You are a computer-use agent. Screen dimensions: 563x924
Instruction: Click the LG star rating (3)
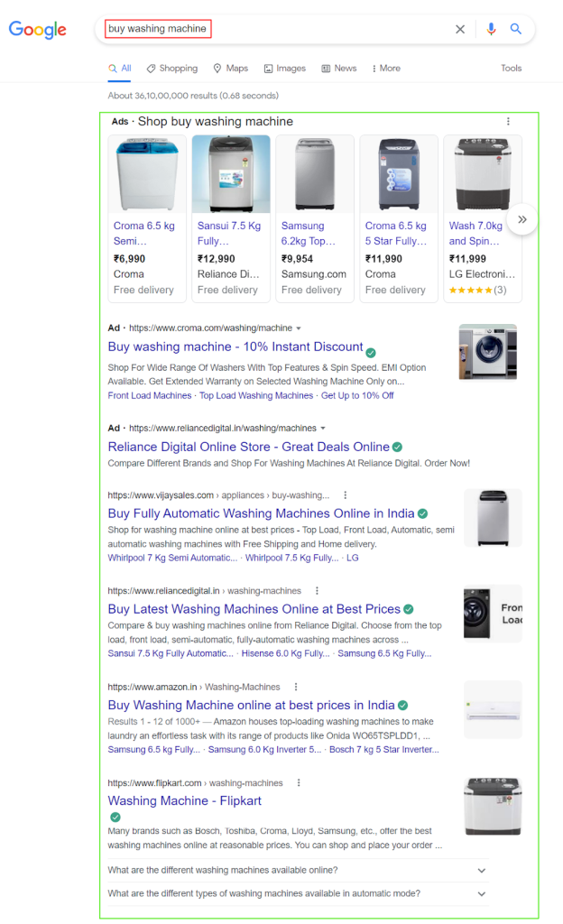coord(477,290)
